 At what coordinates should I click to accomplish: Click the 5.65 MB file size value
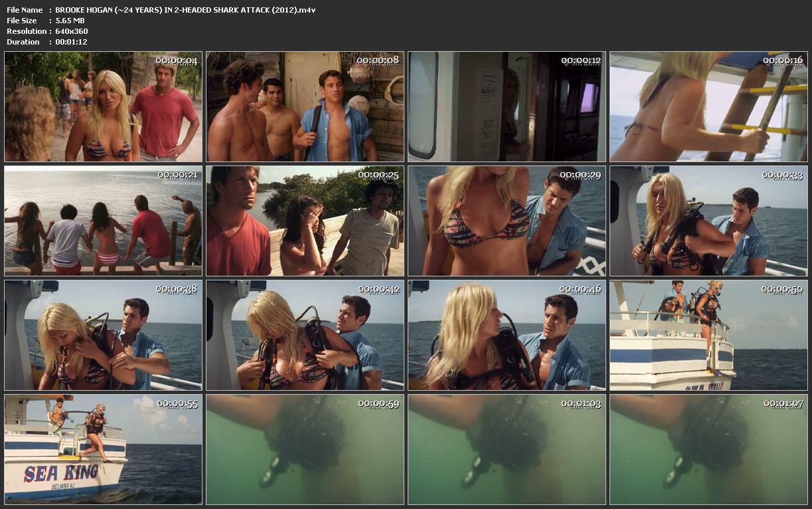70,21
